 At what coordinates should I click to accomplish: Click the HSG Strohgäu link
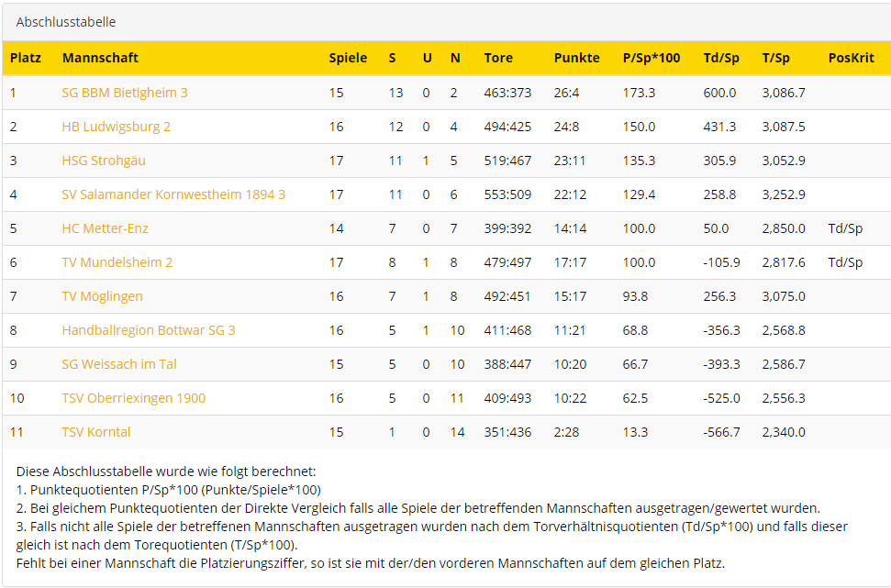[104, 161]
